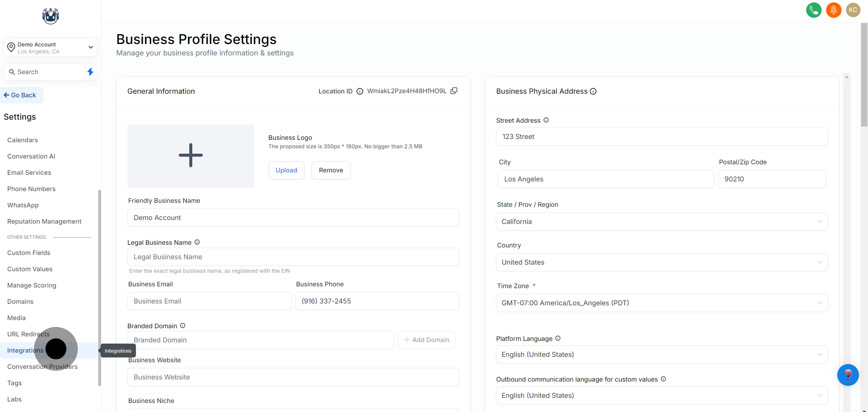This screenshot has width=868, height=412.
Task: Open the orange notifications bell
Action: (x=833, y=10)
